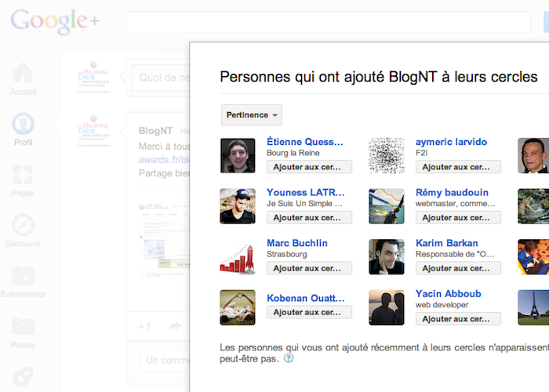Open Kobenan Ouatt... profile link

tap(305, 298)
